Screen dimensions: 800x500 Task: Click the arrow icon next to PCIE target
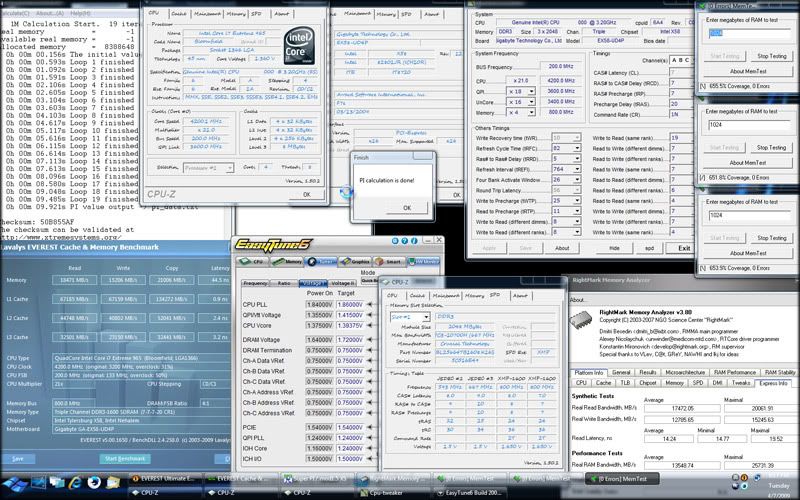[x=369, y=428]
